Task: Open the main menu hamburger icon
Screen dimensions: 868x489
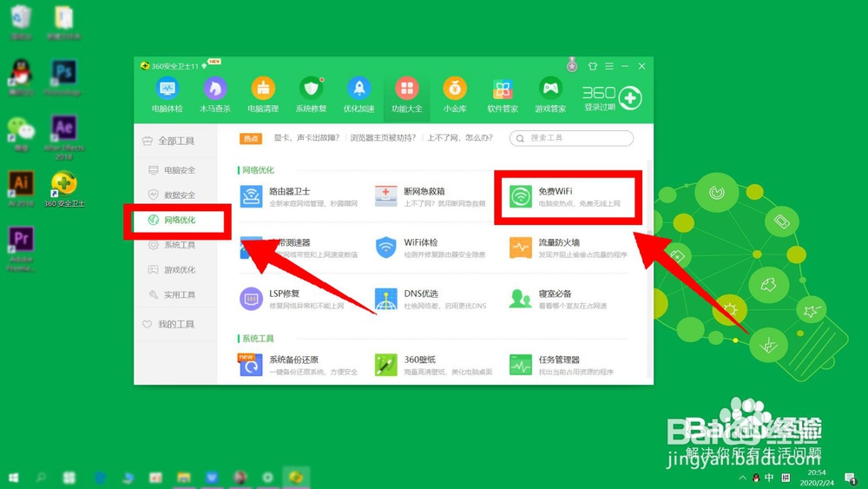Action: (x=609, y=66)
